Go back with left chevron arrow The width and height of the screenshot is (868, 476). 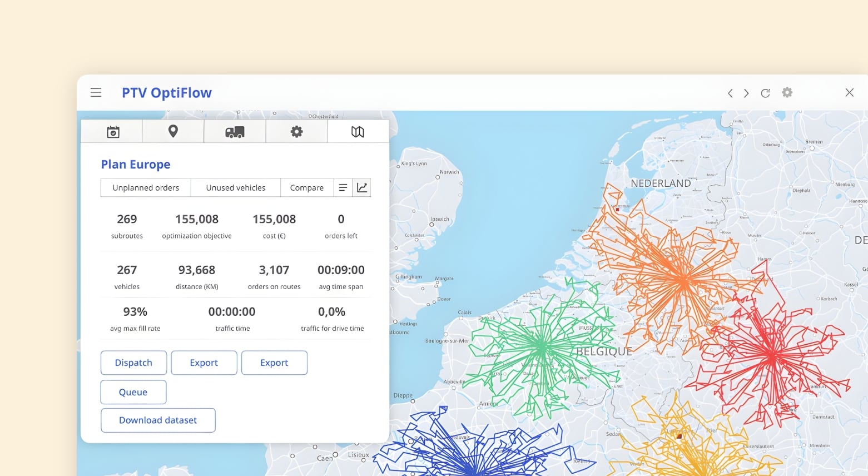(x=730, y=93)
